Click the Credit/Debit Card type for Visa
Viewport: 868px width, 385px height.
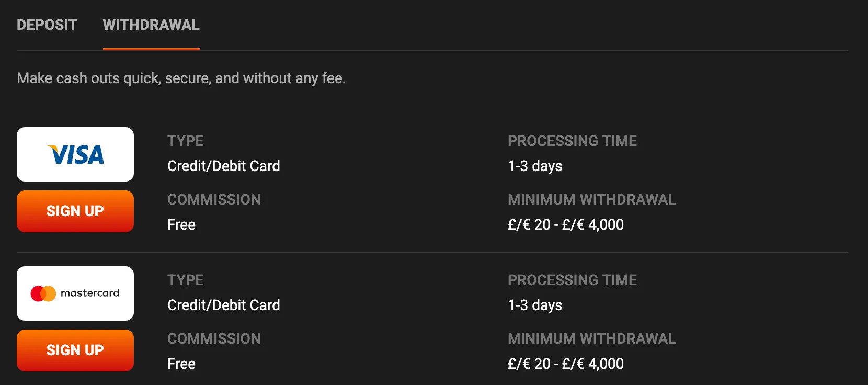tap(223, 166)
